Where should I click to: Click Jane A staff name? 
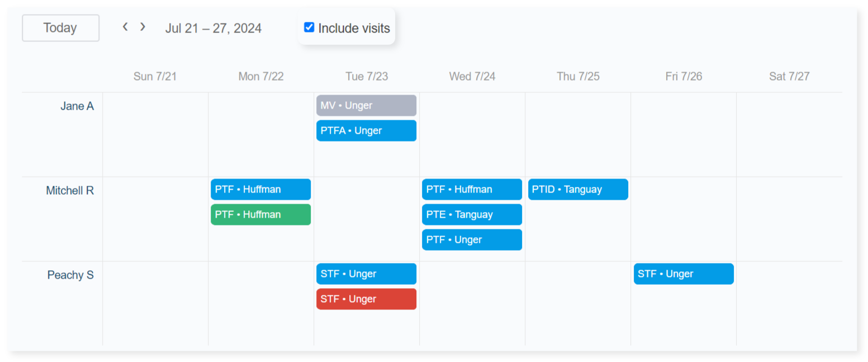(77, 106)
